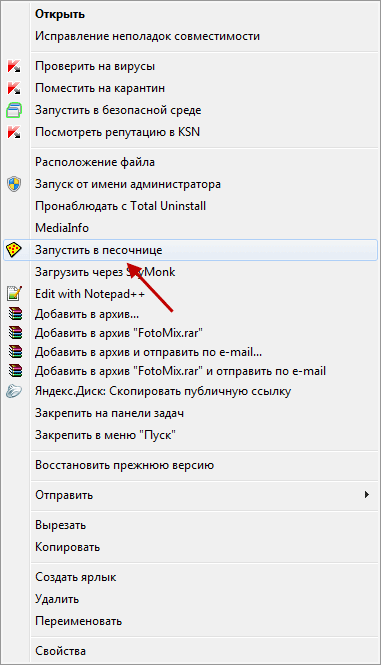Expand the Отправить submenu arrow
381x665 pixels.
pos(367,495)
